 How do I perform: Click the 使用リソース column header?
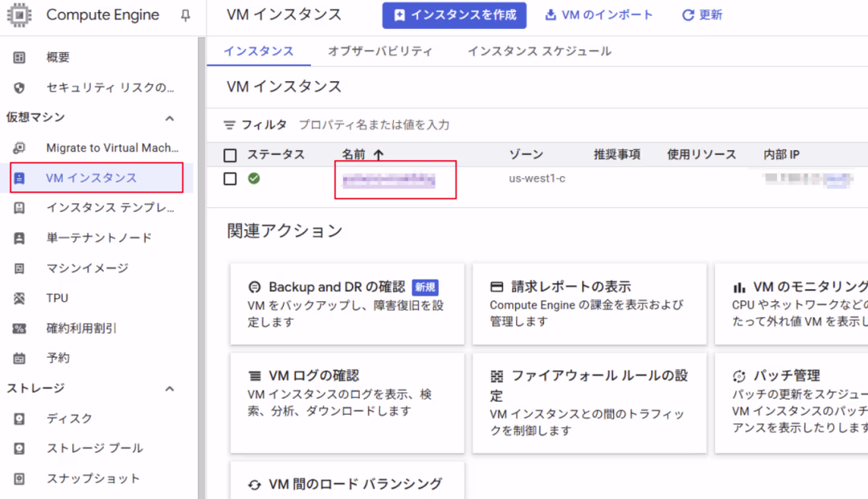point(702,154)
